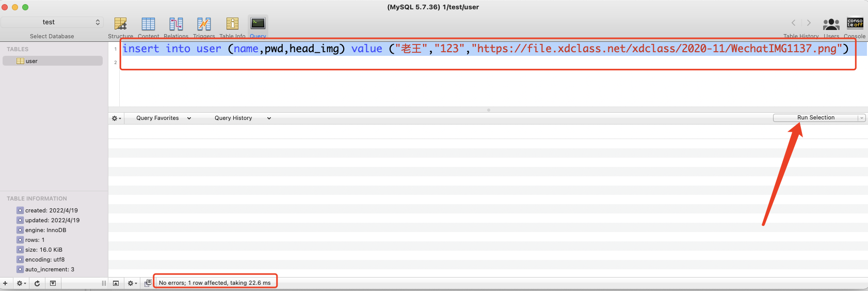Expand the Query History menu
Screen dimensions: 868x291
pyautogui.click(x=243, y=118)
